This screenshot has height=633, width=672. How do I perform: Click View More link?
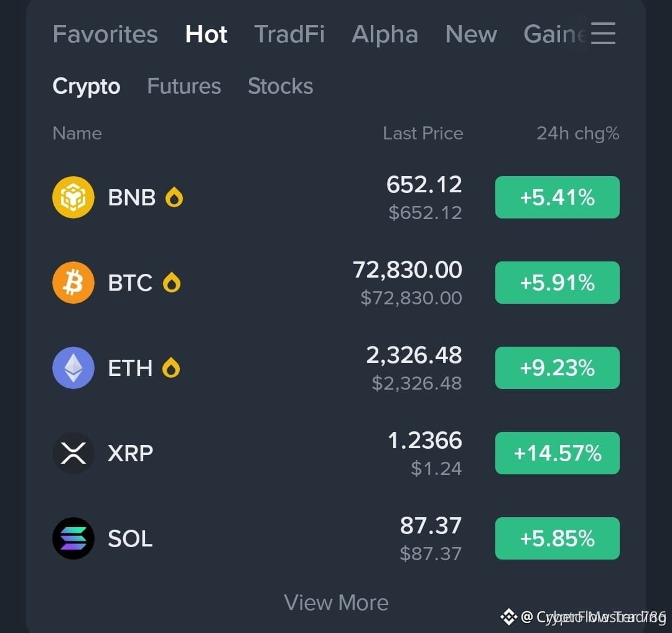coord(336,603)
